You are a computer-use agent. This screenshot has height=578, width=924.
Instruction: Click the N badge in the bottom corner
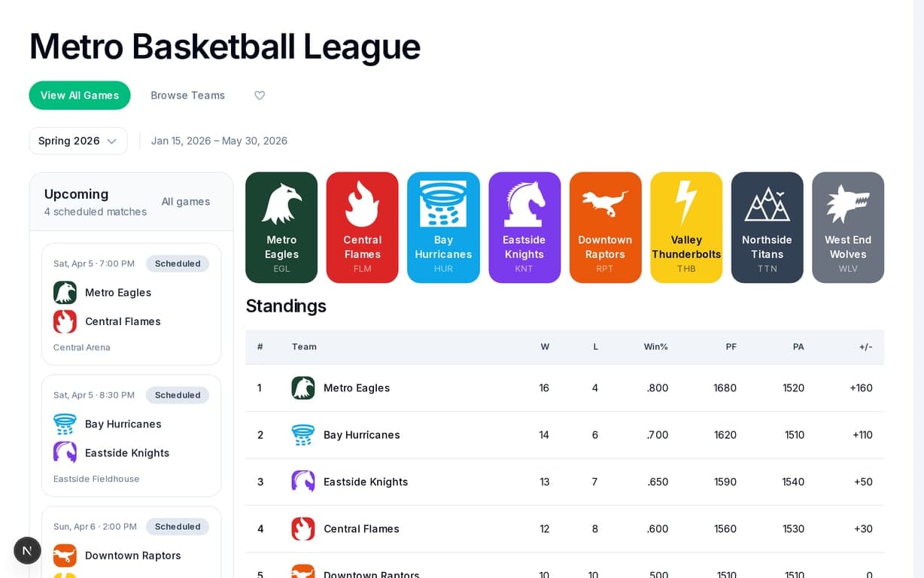click(x=27, y=551)
